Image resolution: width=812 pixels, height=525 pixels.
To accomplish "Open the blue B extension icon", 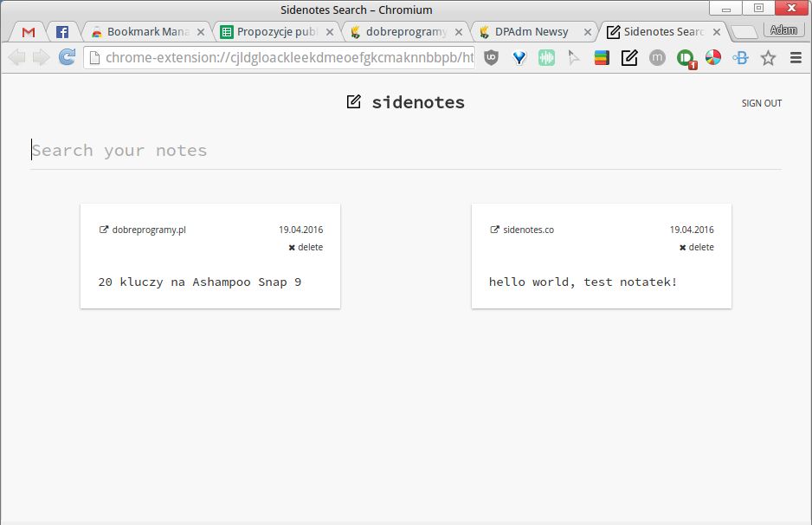I will 740,57.
